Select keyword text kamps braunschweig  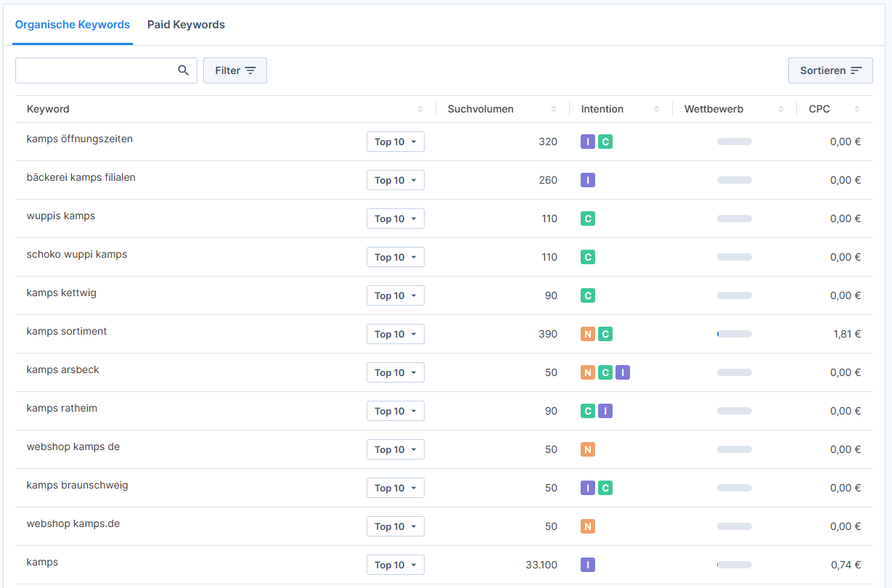(x=78, y=485)
